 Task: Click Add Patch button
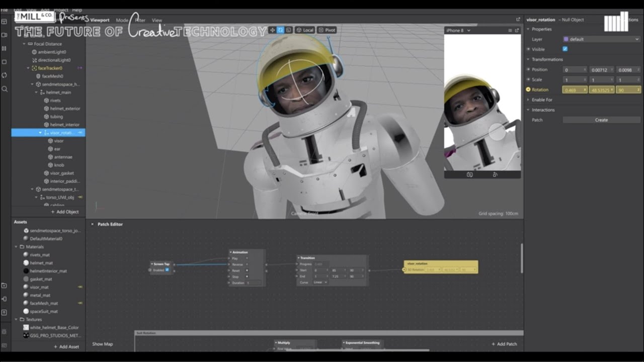click(504, 344)
